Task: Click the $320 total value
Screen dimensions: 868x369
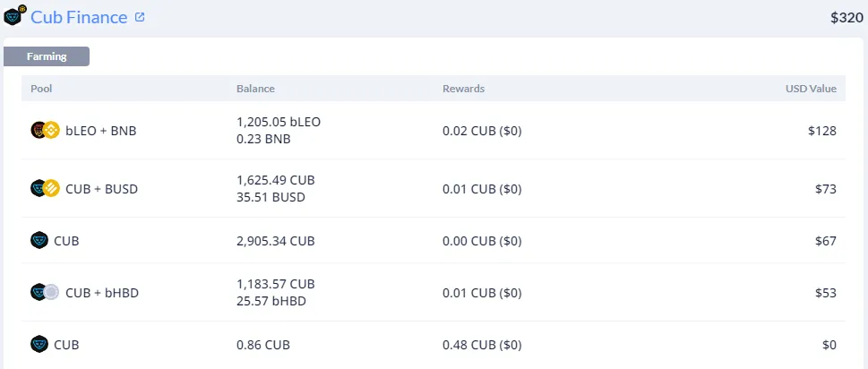Action: tap(847, 18)
